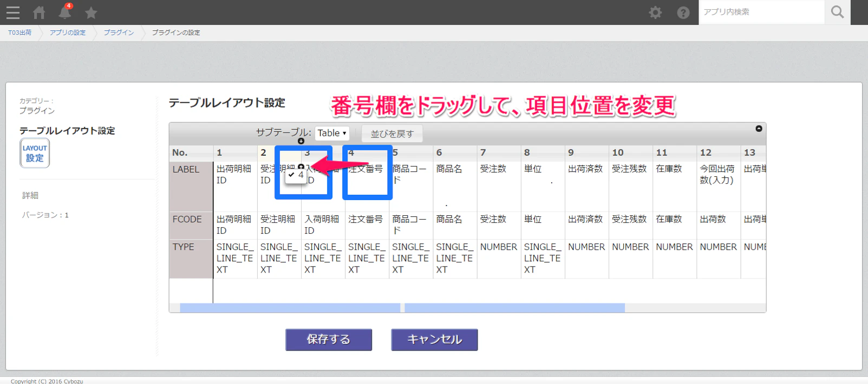
Task: Select column number 12 header
Action: coord(718,153)
